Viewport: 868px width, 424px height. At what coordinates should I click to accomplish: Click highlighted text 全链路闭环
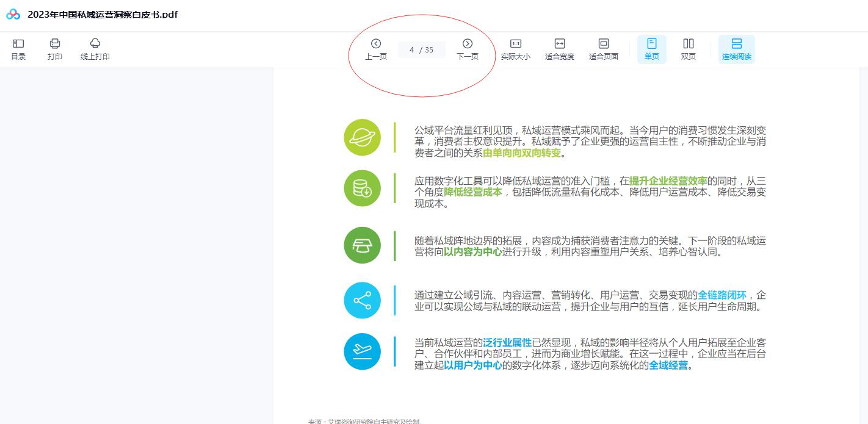pyautogui.click(x=722, y=295)
